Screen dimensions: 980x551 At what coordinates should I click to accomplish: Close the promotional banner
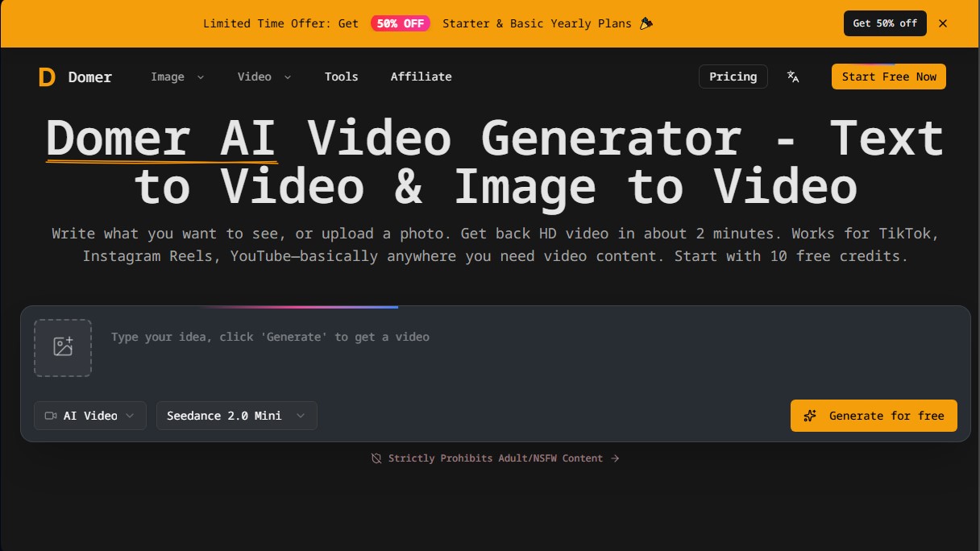(943, 23)
